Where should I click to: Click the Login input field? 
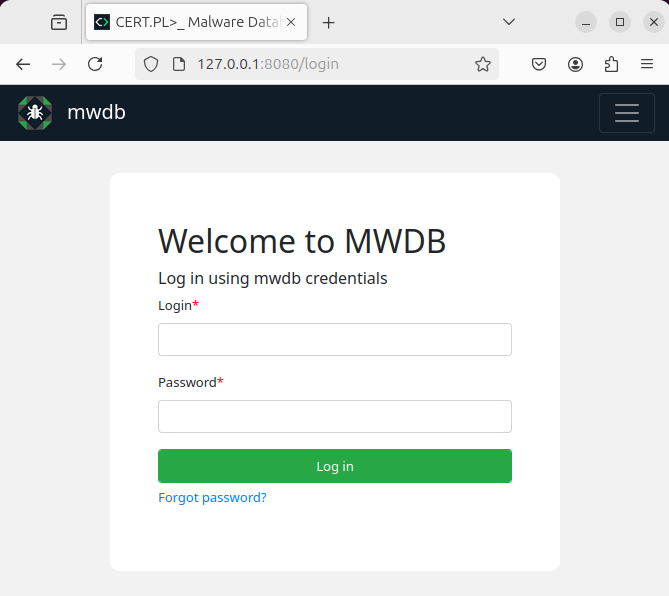point(334,340)
